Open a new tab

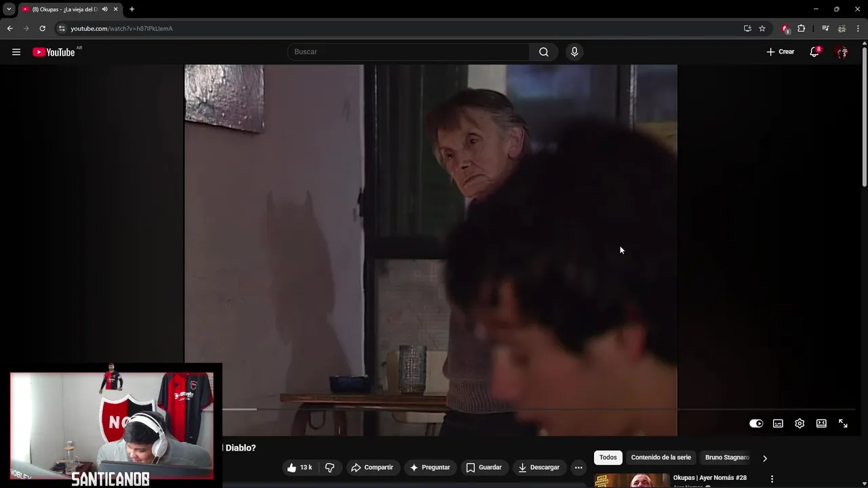tap(132, 9)
